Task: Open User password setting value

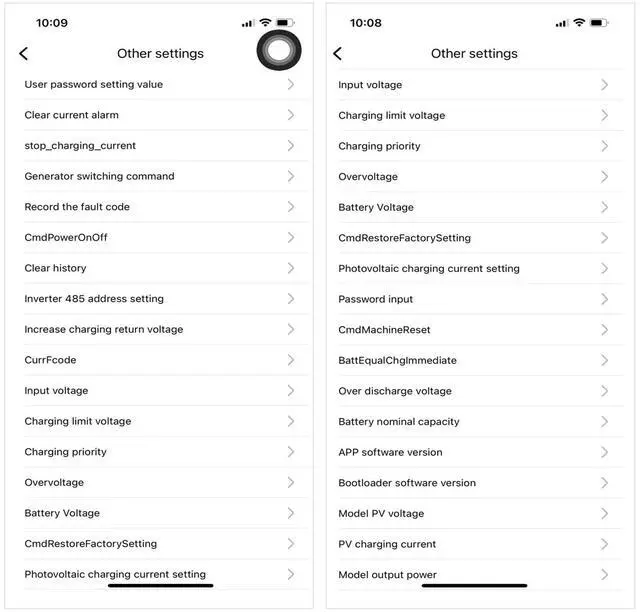Action: click(x=94, y=85)
